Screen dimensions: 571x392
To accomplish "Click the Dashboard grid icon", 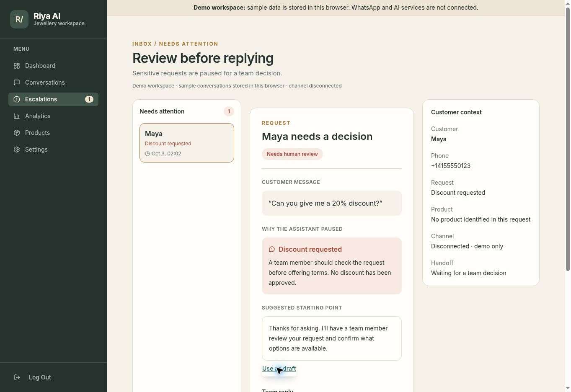I will 17,66.
